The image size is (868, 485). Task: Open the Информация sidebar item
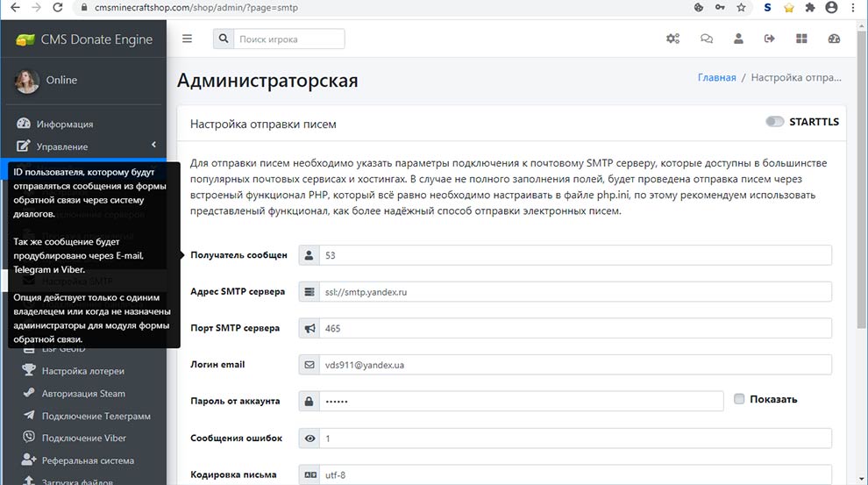tap(64, 124)
